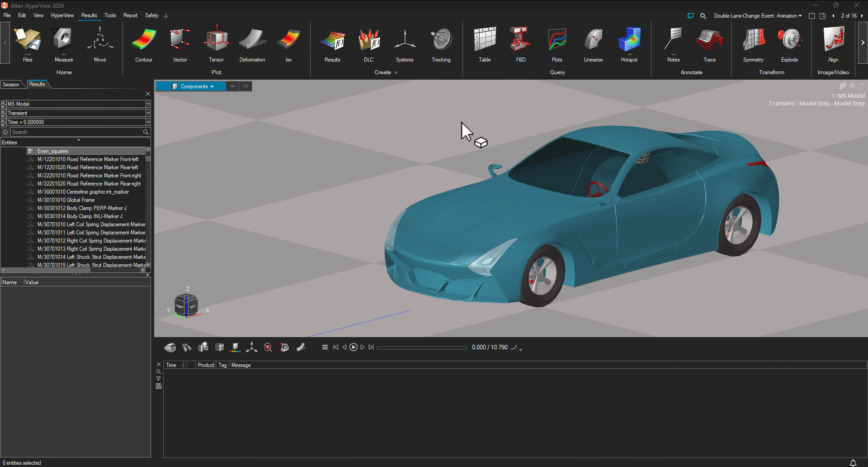Toggle the page layout square icon
The width and height of the screenshot is (868, 467).
tap(811, 16)
